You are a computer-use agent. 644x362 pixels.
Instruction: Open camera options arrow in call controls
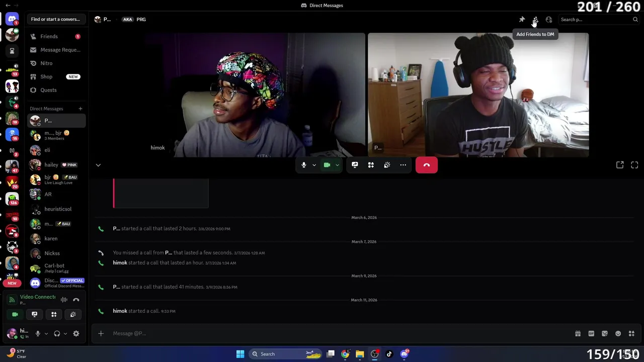[x=337, y=165]
